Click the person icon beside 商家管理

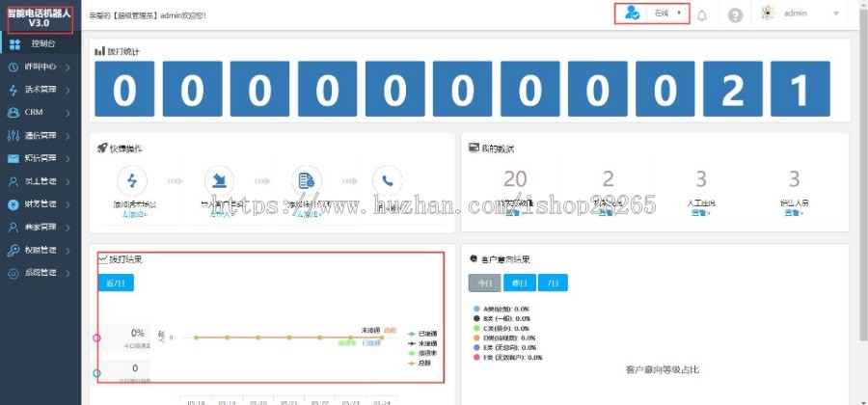click(x=14, y=227)
